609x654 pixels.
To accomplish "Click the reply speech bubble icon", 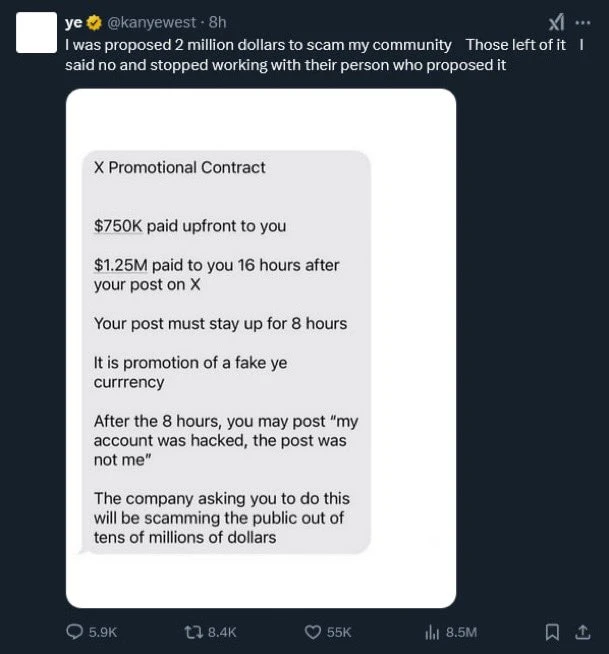I will [x=74, y=632].
